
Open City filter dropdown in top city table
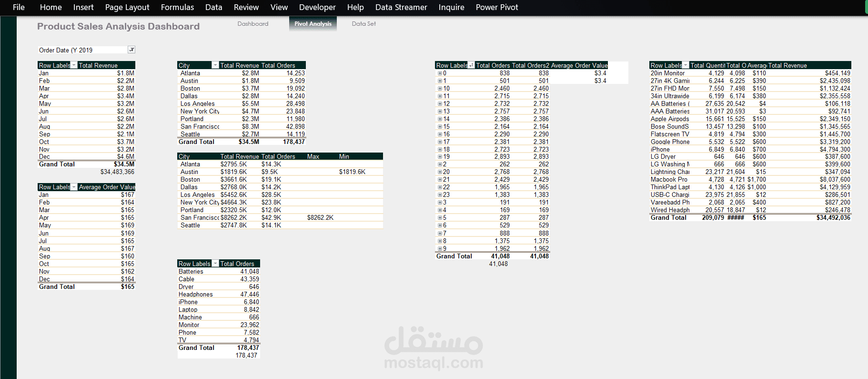215,65
